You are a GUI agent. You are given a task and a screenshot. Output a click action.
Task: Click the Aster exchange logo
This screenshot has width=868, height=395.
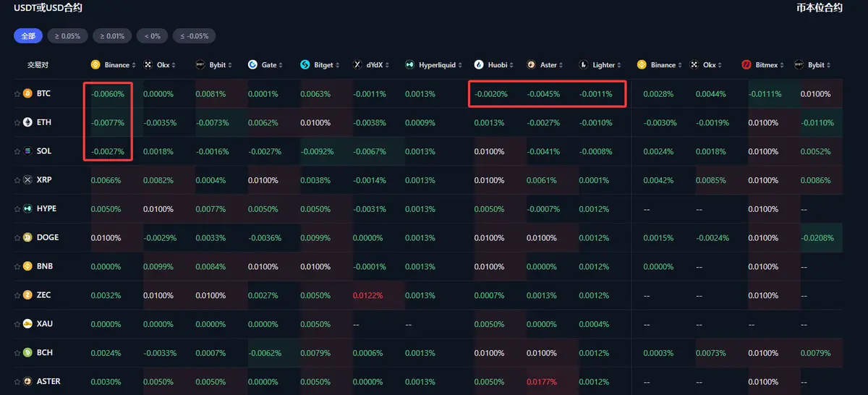click(x=532, y=65)
